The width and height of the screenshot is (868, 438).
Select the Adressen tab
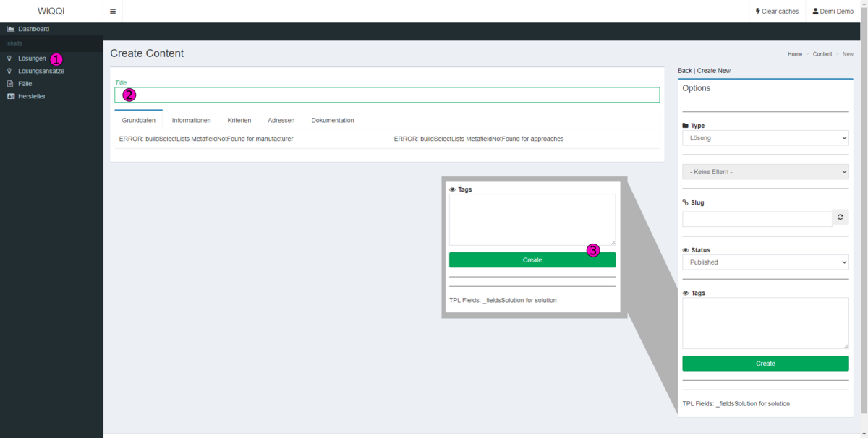[281, 120]
